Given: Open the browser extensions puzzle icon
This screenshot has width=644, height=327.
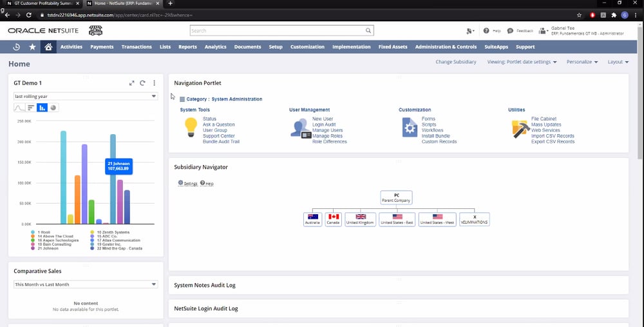Looking at the screenshot, I should point(614,15).
